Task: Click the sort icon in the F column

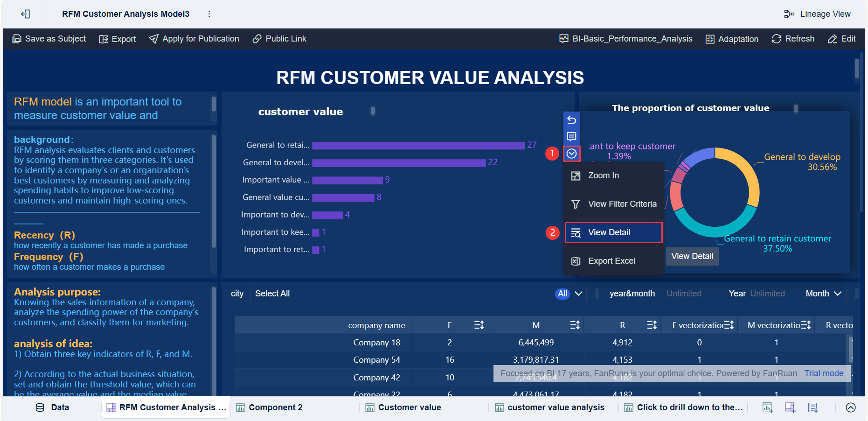Action: click(x=479, y=325)
